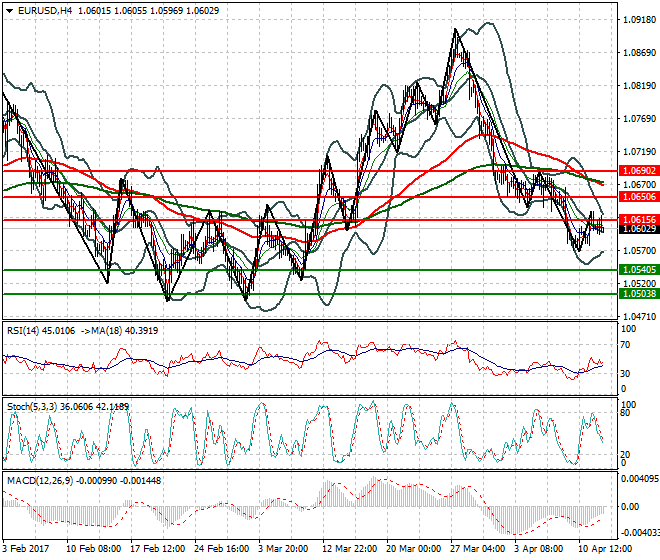Viewport: 660px width, 560px height.
Task: Select the 1.09180 price scale value
Action: pos(639,19)
